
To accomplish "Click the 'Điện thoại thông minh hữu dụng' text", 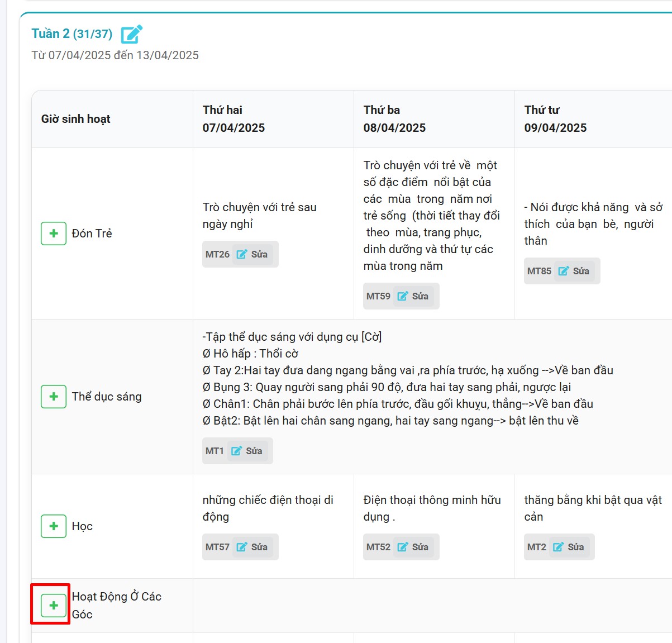I will (x=432, y=508).
